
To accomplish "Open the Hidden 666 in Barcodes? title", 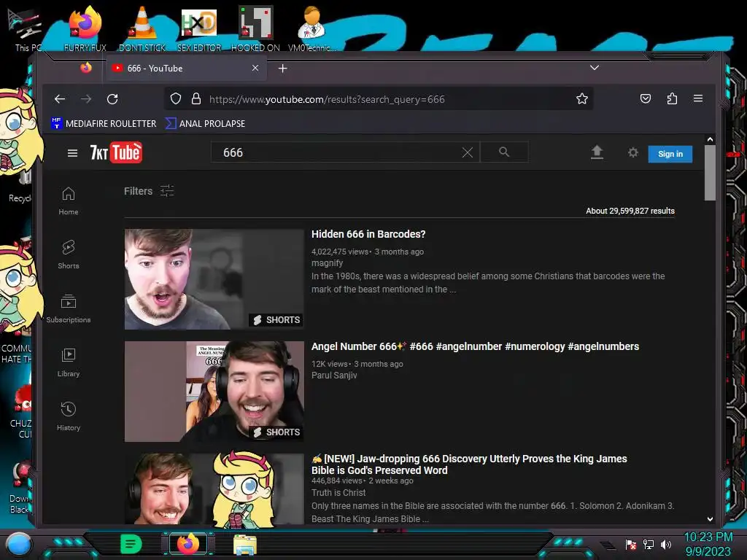I will pos(368,234).
